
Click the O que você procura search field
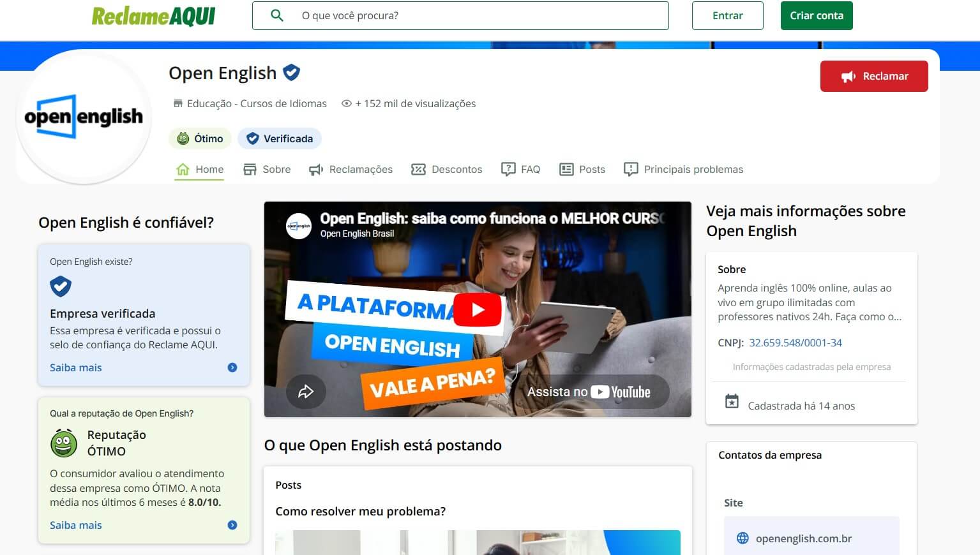click(460, 15)
